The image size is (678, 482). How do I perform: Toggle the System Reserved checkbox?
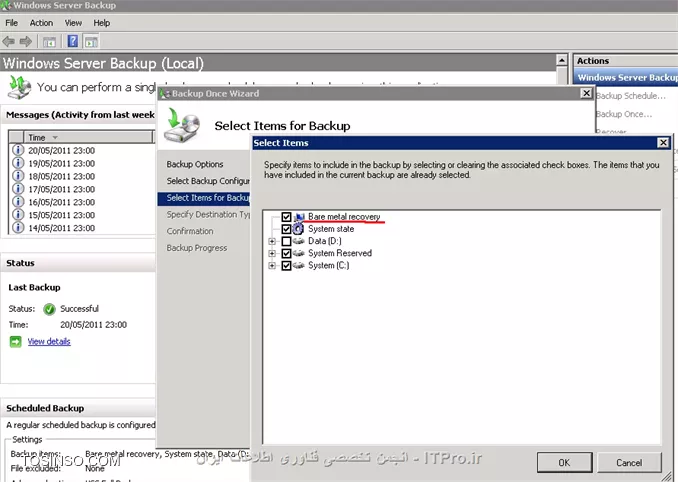tap(286, 253)
